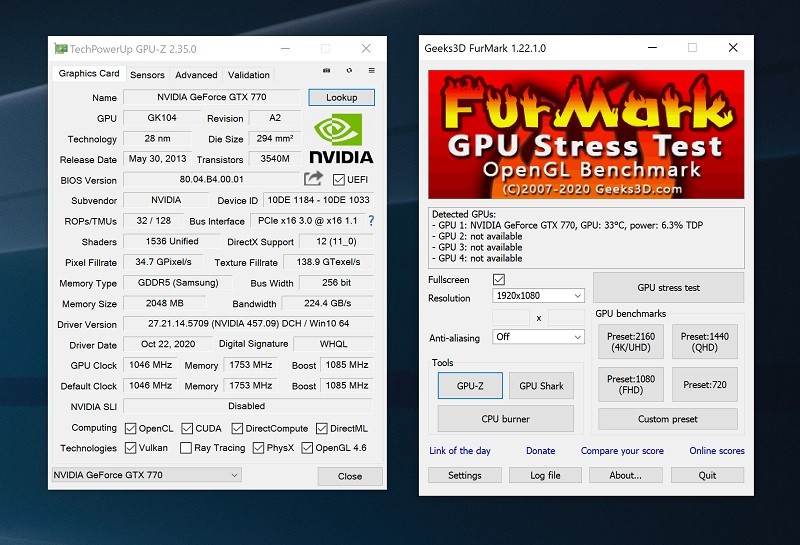Click the GPU-Z title bar app icon
Image resolution: width=800 pixels, height=545 pixels.
click(x=61, y=48)
